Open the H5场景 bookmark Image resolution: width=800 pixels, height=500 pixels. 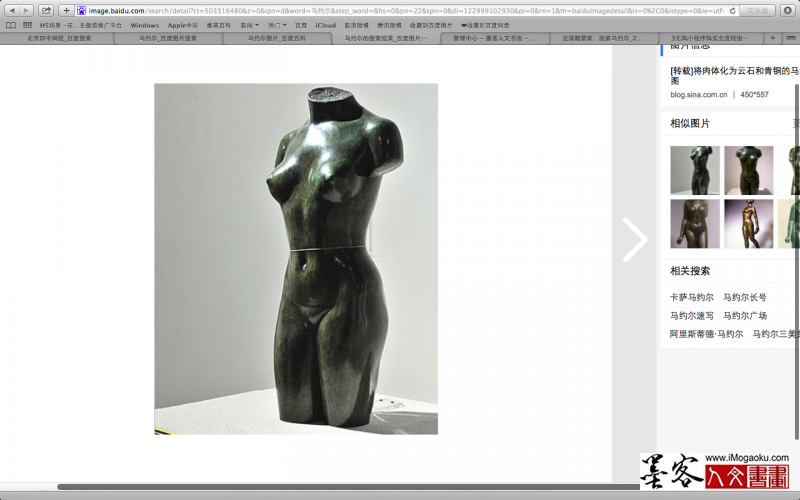81,25
